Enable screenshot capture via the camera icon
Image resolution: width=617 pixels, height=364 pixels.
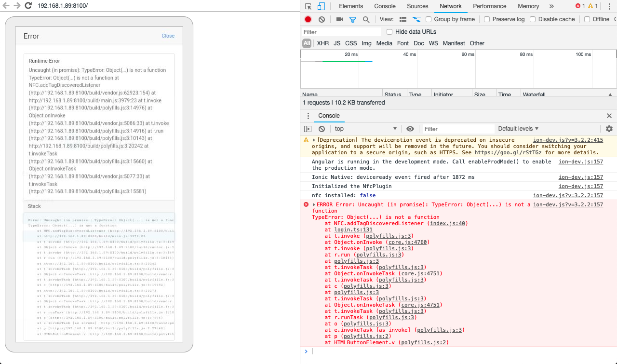coord(339,19)
